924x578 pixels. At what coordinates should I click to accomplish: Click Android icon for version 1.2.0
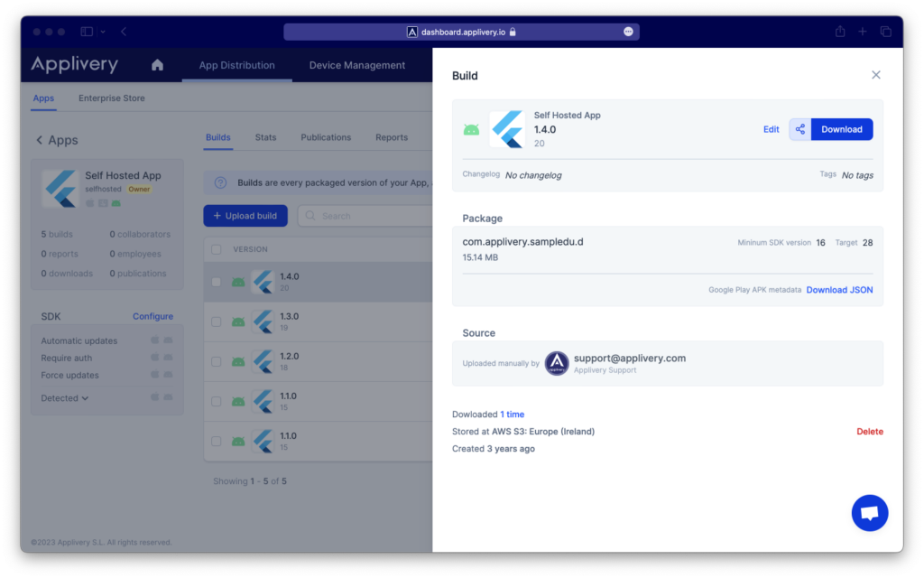[238, 362]
